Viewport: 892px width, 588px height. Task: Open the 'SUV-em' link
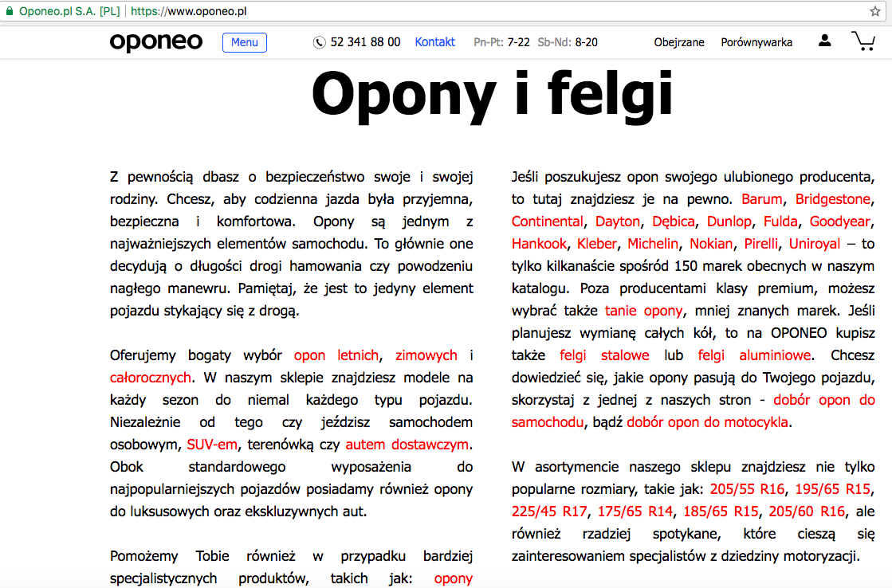tap(212, 444)
